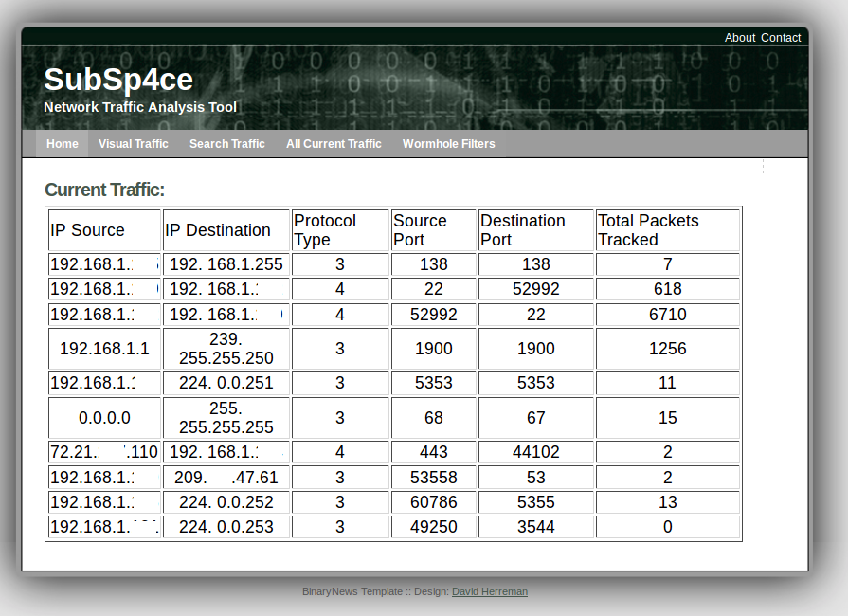Go to the Home tab
This screenshot has height=616, width=848.
[x=62, y=144]
